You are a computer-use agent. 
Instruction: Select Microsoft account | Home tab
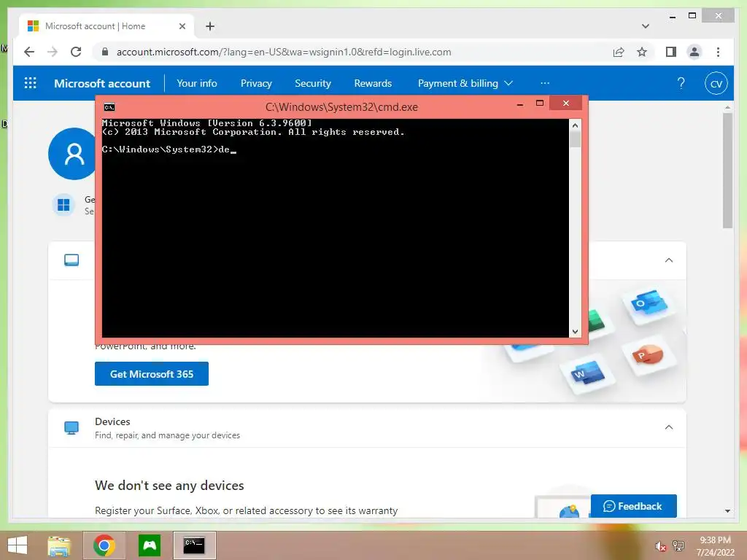[106, 26]
